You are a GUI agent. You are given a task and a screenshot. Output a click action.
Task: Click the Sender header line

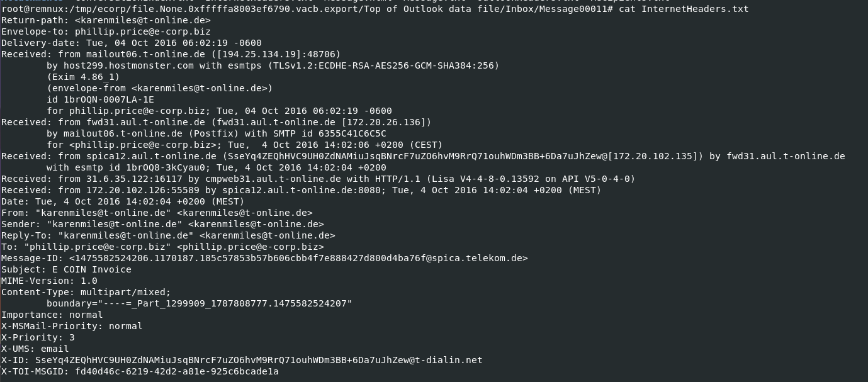162,224
